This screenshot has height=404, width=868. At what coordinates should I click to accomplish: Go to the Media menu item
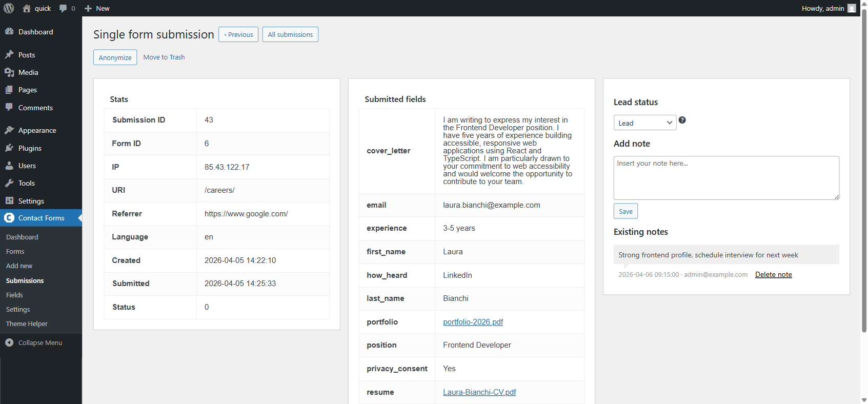28,72
